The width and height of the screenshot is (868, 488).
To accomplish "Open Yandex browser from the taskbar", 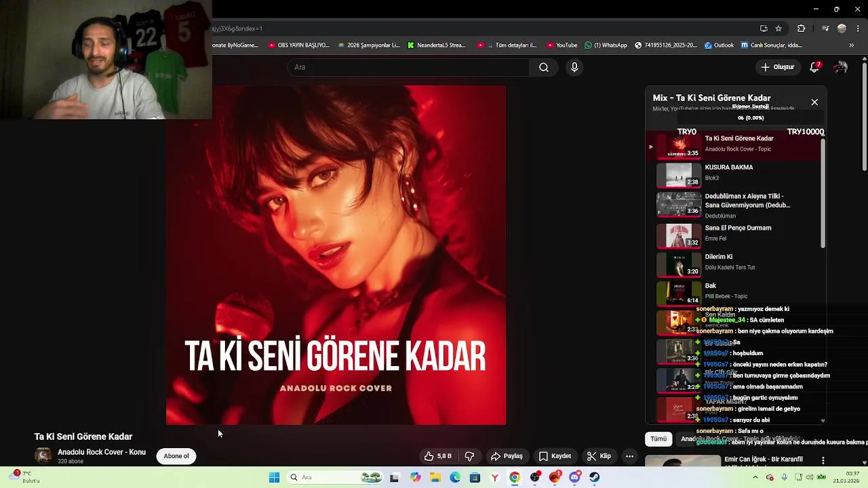I will 495,477.
